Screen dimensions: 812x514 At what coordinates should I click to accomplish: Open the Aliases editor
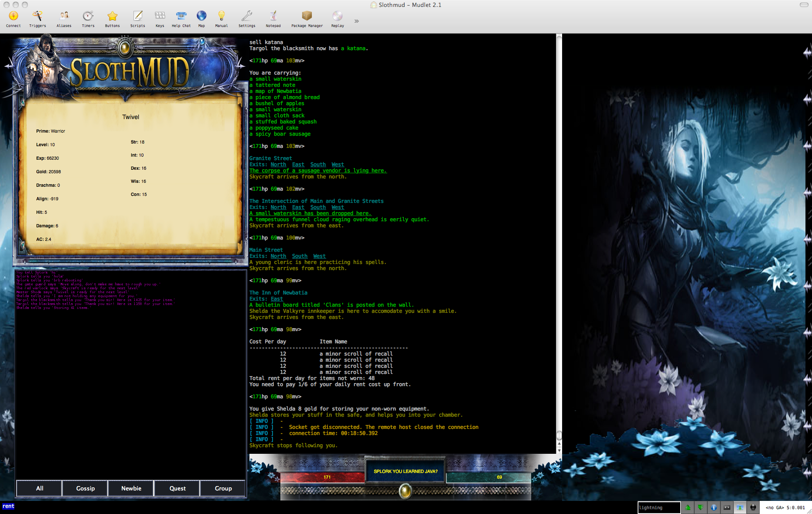(64, 19)
